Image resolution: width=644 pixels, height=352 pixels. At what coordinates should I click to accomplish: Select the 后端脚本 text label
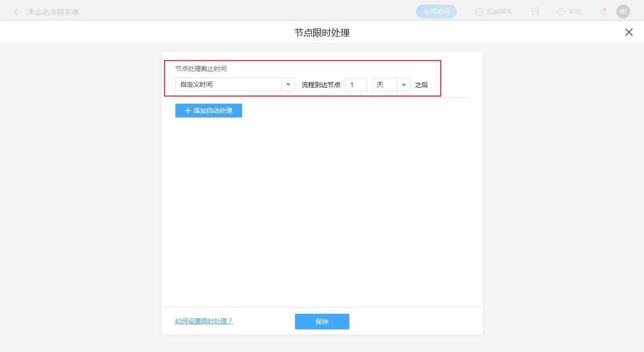pos(499,12)
